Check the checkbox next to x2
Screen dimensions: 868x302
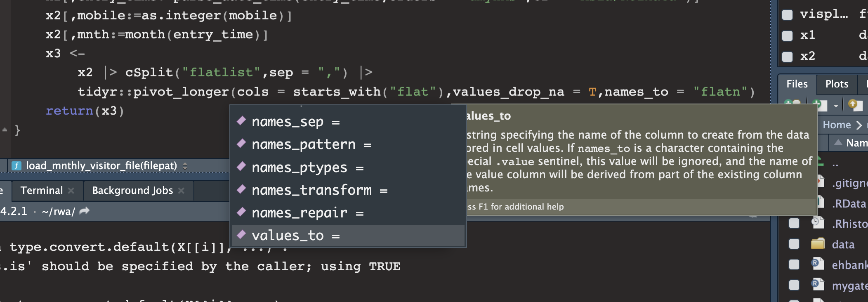[787, 56]
